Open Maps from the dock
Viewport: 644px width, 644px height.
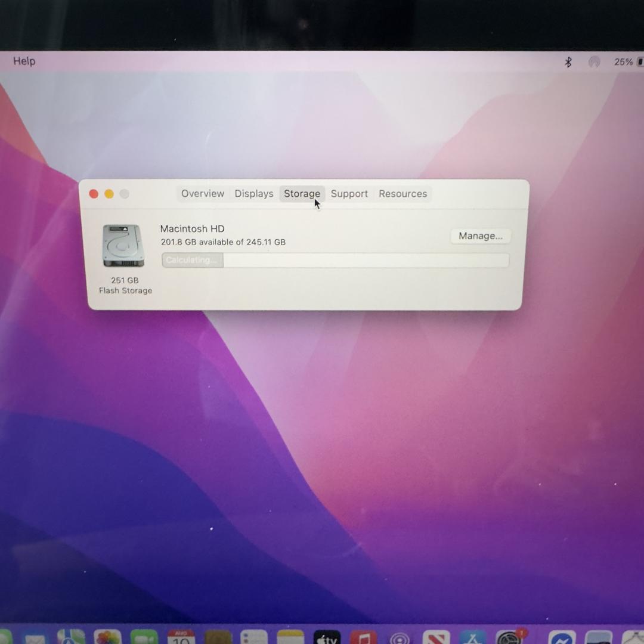[x=70, y=637]
